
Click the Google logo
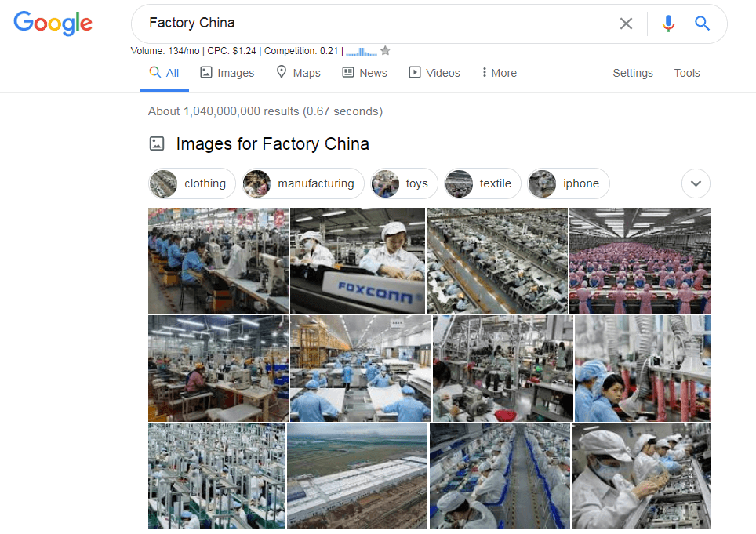53,24
